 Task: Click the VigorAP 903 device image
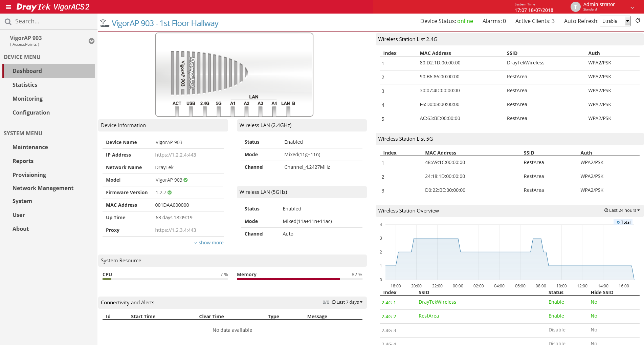click(x=234, y=75)
